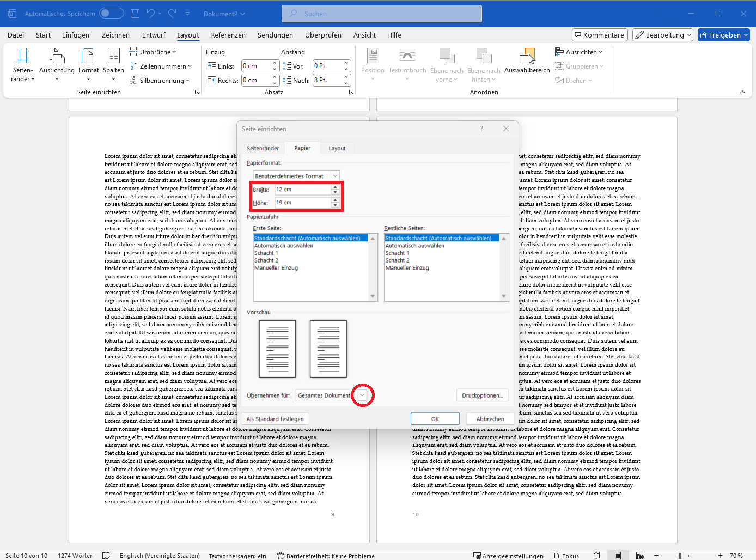
Task: Select Schacht 1 under Erste Seite
Action: tap(266, 253)
